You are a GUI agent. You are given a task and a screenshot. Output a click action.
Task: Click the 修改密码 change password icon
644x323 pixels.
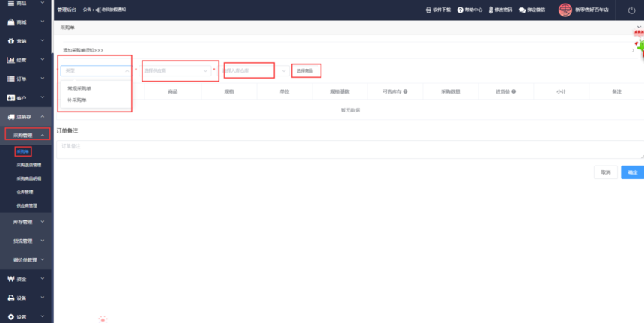490,10
